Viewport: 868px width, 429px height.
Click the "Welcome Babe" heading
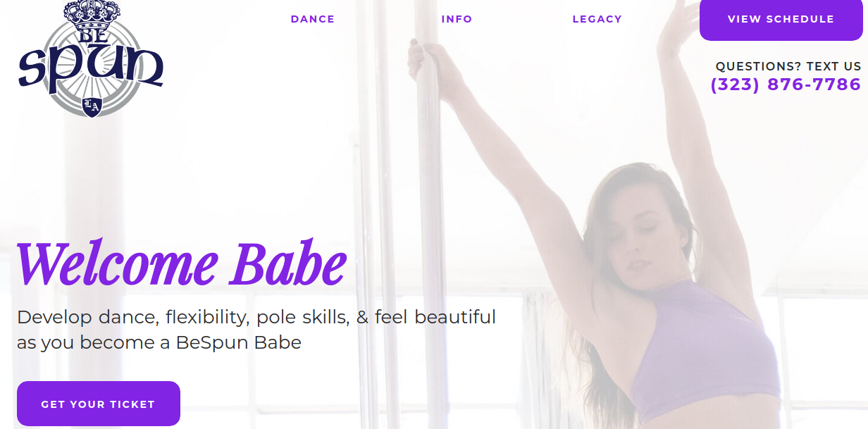[182, 264]
